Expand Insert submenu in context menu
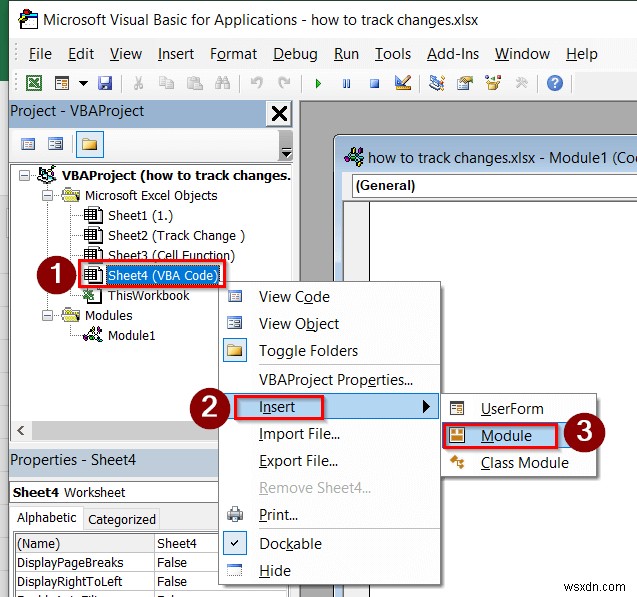This screenshot has width=637, height=597. pos(329,407)
